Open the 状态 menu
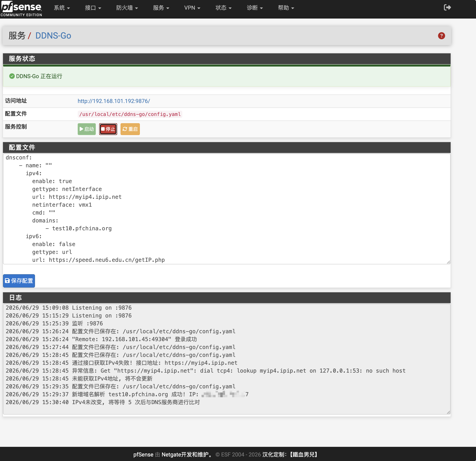The image size is (476, 461). coord(223,8)
